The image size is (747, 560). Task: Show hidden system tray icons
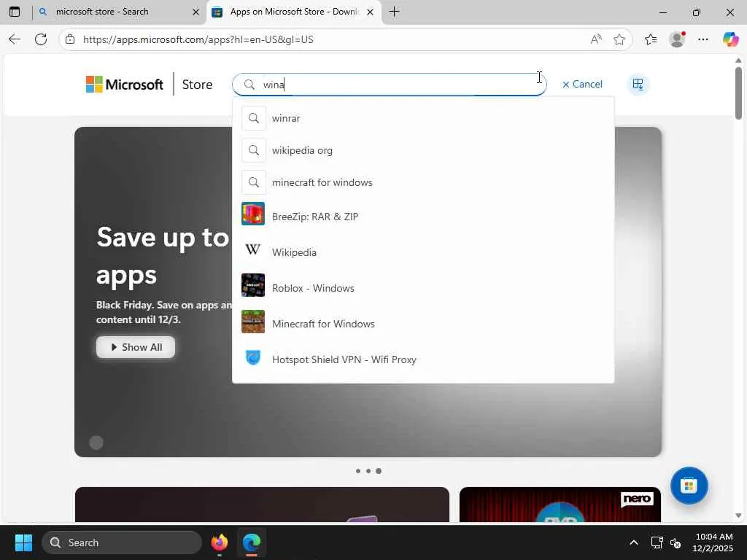click(634, 542)
